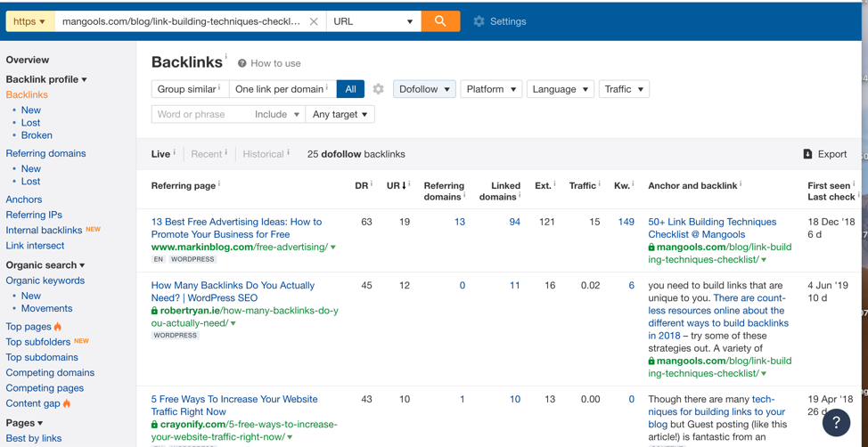Image resolution: width=868 pixels, height=447 pixels.
Task: Open Movements under Organic keywords
Action: point(47,308)
